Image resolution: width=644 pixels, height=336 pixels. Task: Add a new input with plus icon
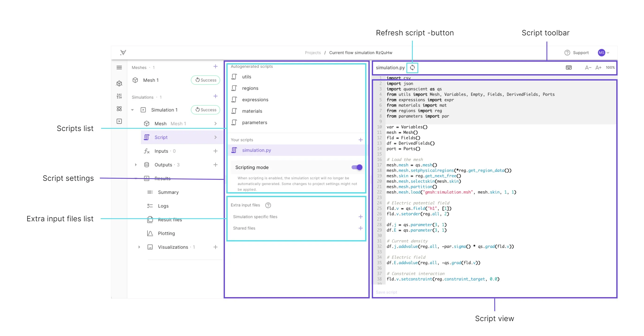215,151
